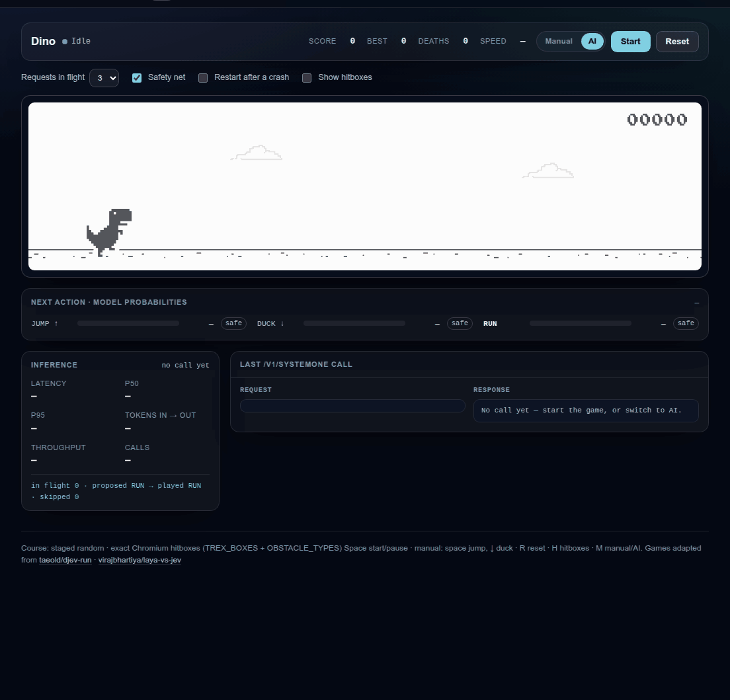Click the TOKENS IN → OUT label
The height and width of the screenshot is (700, 730).
[160, 415]
